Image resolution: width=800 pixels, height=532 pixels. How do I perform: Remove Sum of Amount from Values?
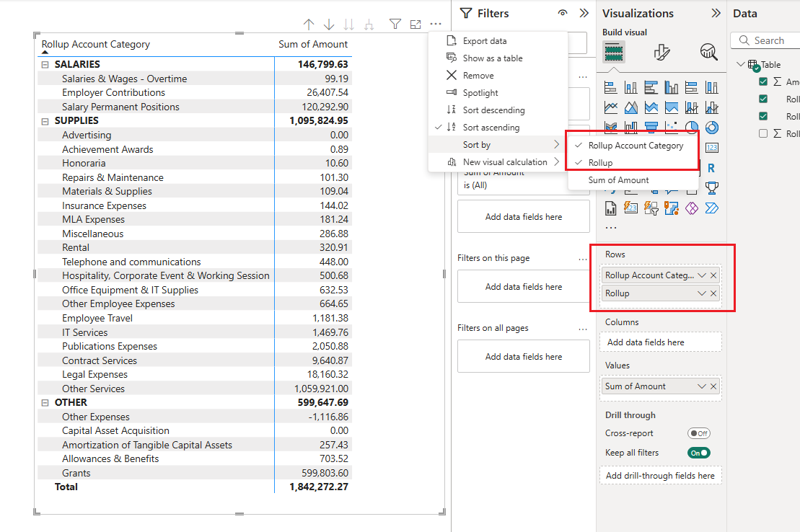pos(713,386)
